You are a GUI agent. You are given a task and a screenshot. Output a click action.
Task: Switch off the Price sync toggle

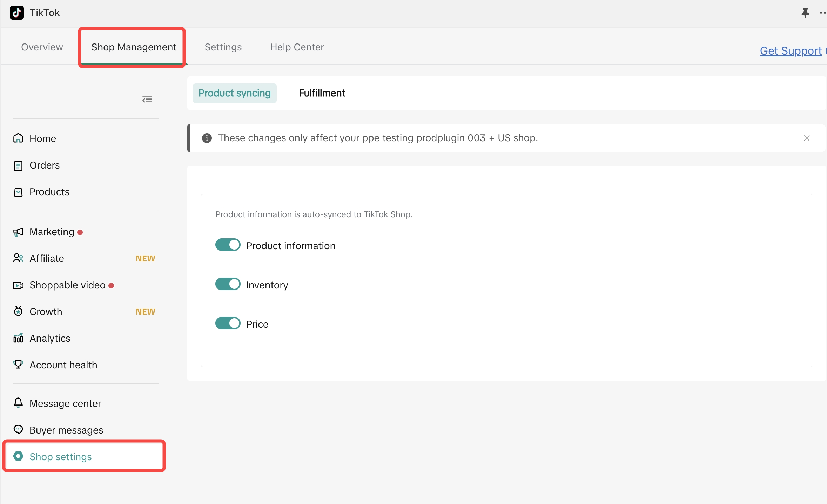pos(228,323)
